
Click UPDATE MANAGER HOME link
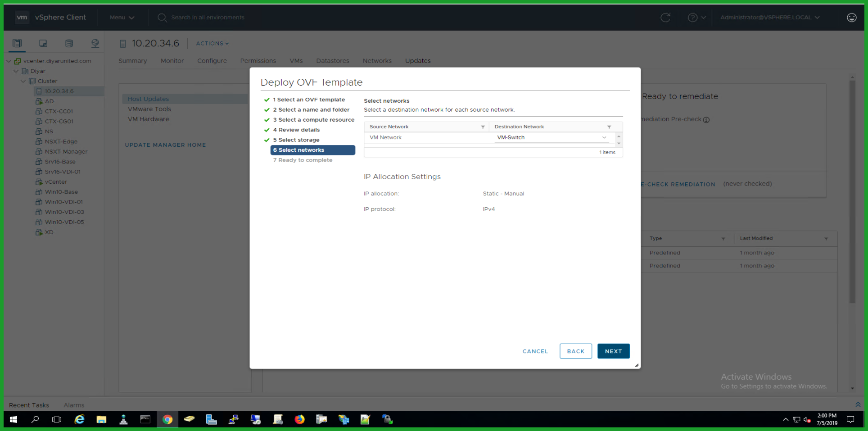[x=165, y=145]
